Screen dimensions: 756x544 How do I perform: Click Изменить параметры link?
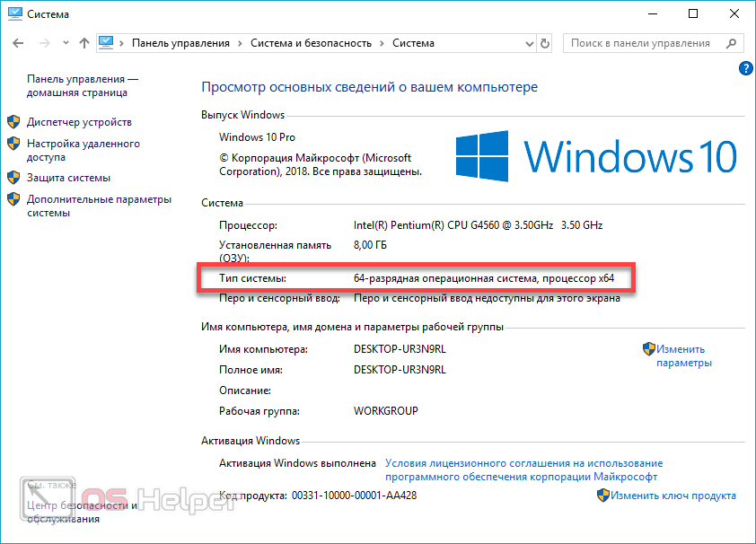[683, 356]
